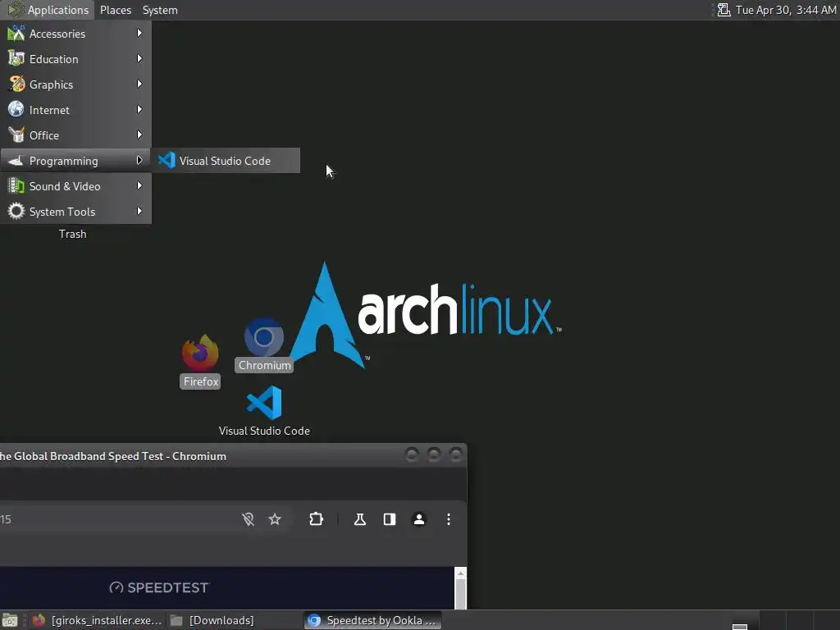Expand submenu arrow next to System Tools

(139, 211)
